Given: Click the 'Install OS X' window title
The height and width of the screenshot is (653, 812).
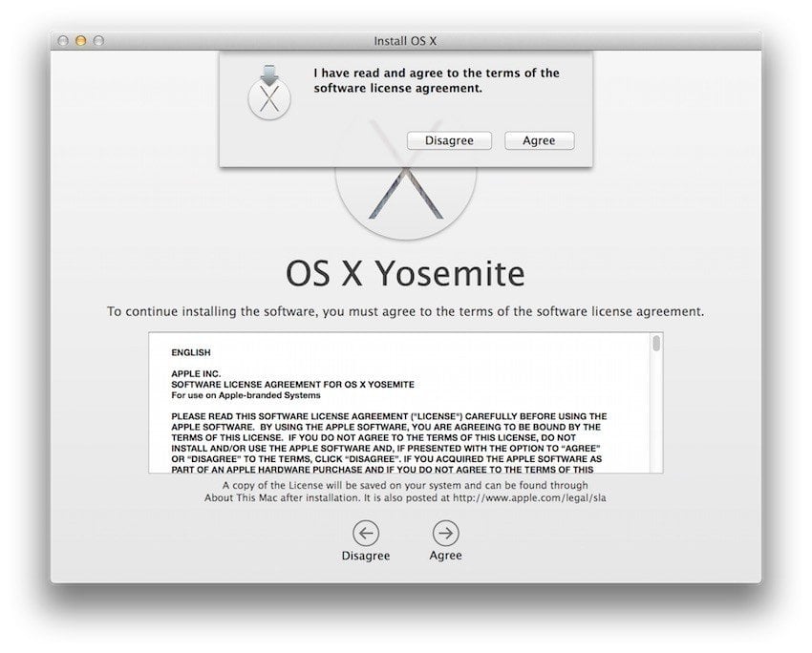Looking at the screenshot, I should (x=405, y=41).
